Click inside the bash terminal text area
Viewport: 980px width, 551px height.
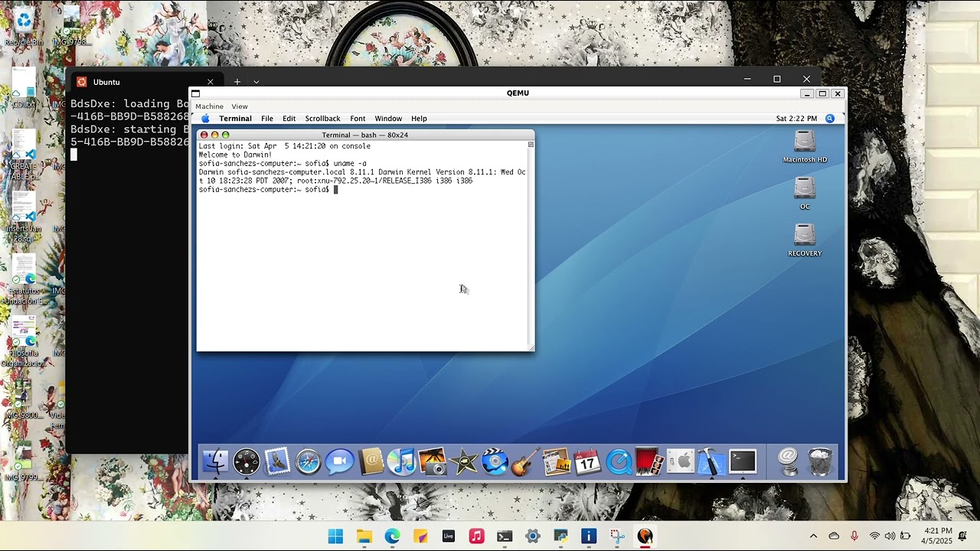coord(362,245)
